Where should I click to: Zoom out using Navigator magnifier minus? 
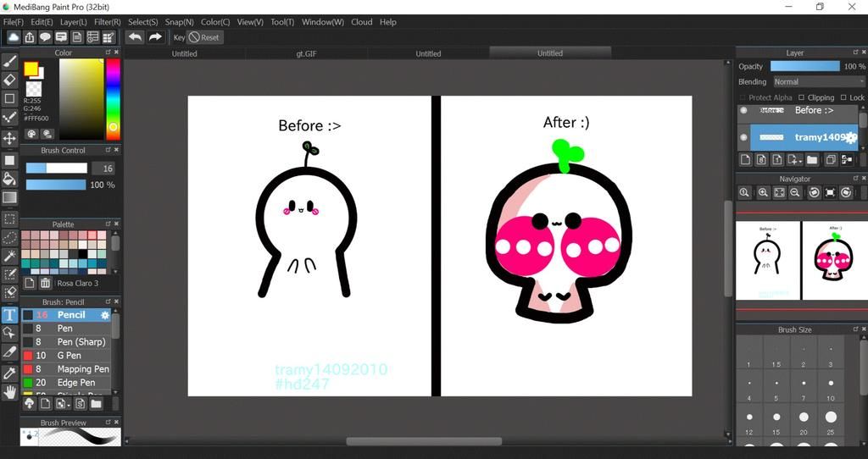[x=795, y=192]
